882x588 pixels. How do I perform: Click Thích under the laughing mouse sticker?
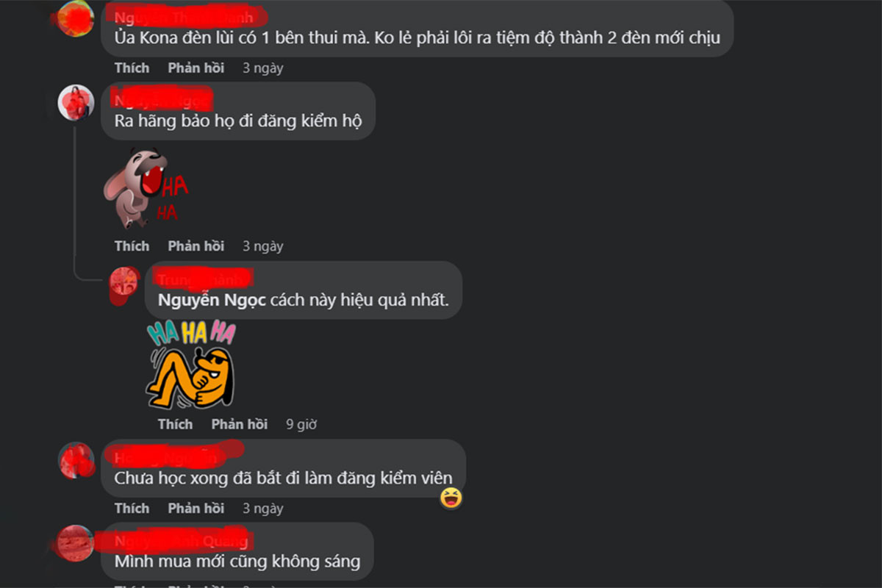coord(132,246)
